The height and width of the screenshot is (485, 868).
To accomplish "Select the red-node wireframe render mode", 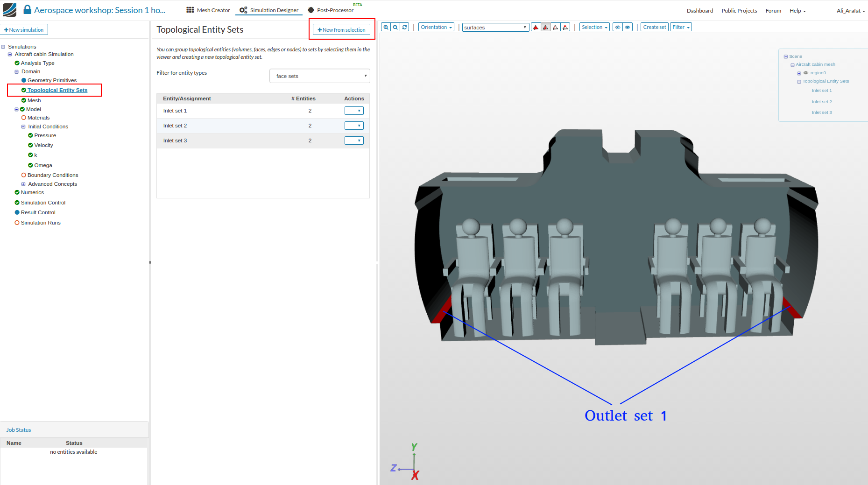I will (x=565, y=27).
